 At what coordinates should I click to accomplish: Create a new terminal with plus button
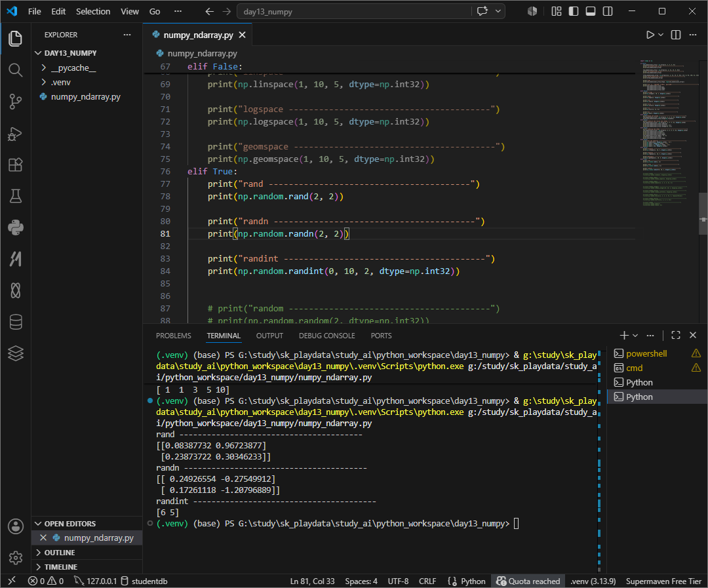pos(624,335)
